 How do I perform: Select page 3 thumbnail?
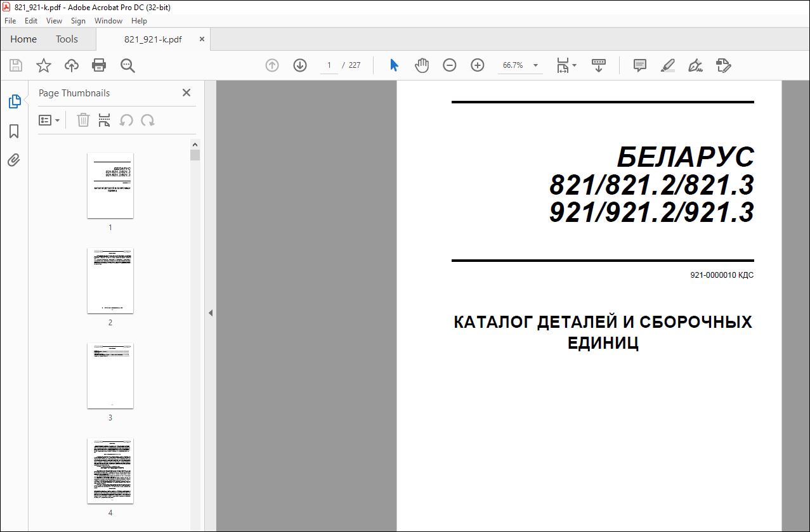[110, 376]
